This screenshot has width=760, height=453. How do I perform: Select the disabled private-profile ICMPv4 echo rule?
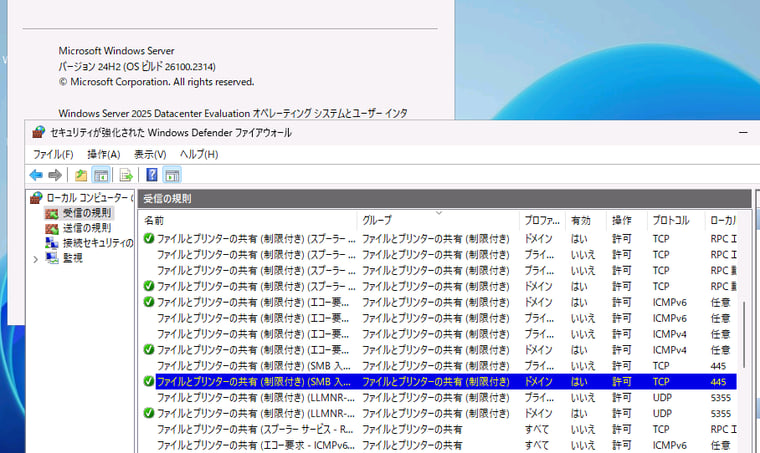click(439, 334)
